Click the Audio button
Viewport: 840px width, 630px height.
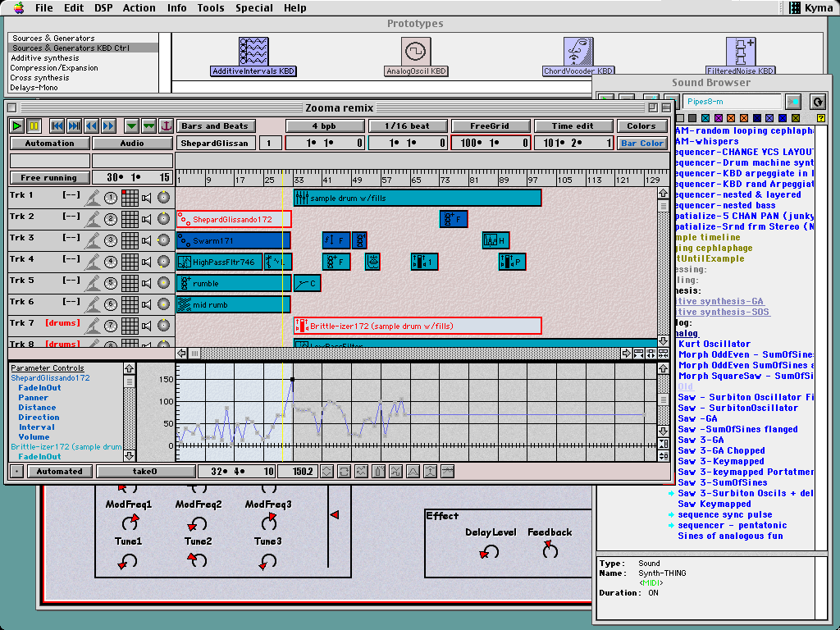pyautogui.click(x=132, y=143)
